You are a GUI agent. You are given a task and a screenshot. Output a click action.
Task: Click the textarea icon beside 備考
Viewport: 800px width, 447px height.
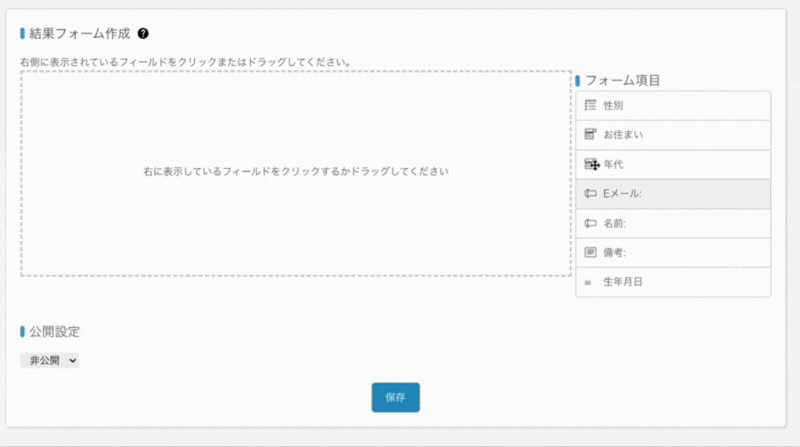590,253
